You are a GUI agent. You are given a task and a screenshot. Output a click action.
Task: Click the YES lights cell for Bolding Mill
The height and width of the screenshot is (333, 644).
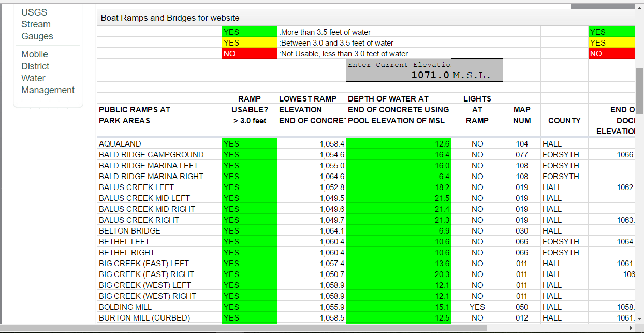[477, 307]
